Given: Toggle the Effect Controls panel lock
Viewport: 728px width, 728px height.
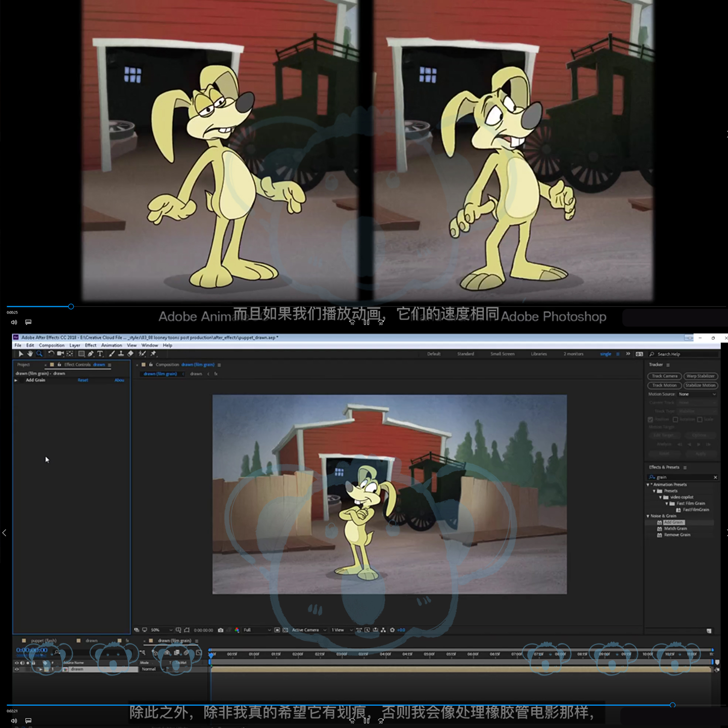Looking at the screenshot, I should (x=59, y=365).
